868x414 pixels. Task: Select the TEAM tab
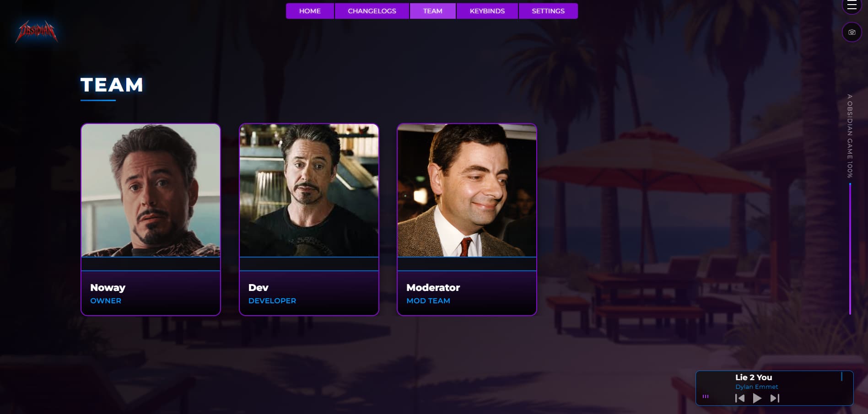tap(432, 11)
